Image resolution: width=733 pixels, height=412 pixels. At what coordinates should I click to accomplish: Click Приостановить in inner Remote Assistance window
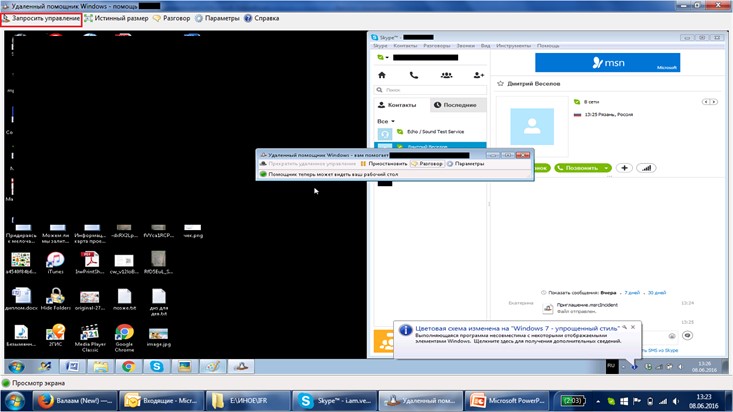[384, 164]
